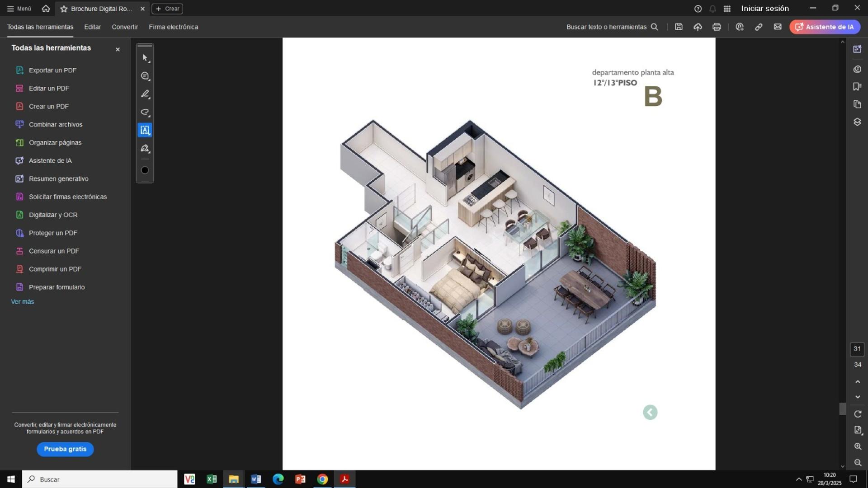The width and height of the screenshot is (868, 488).
Task: Go to the home screen icon
Action: 46,9
